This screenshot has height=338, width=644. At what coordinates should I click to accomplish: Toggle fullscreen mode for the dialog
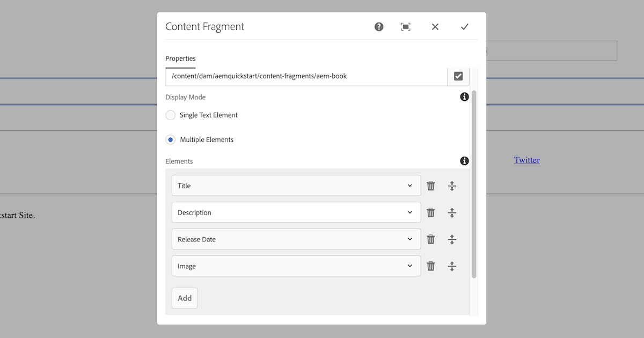pos(406,26)
